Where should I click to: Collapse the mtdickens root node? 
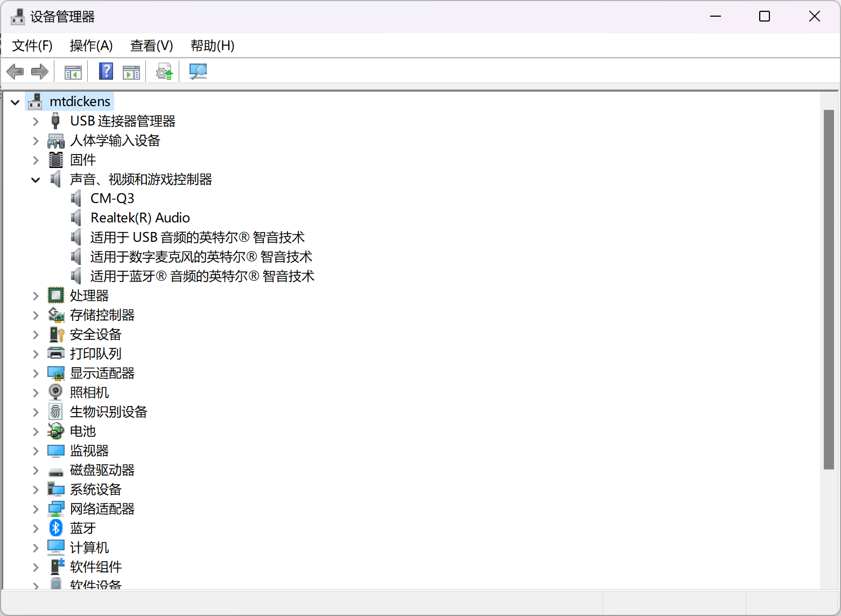(x=15, y=102)
